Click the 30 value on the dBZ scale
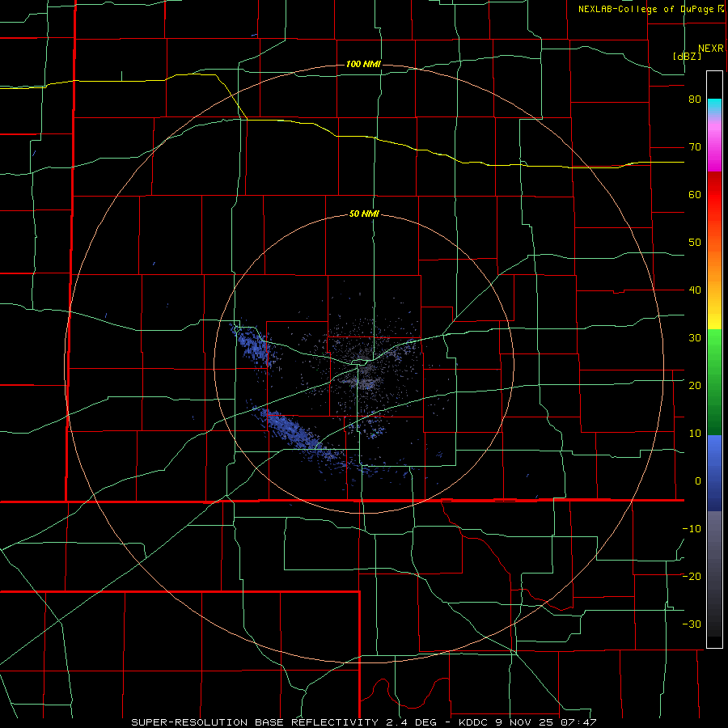Screen dimensions: 728x728 point(695,338)
